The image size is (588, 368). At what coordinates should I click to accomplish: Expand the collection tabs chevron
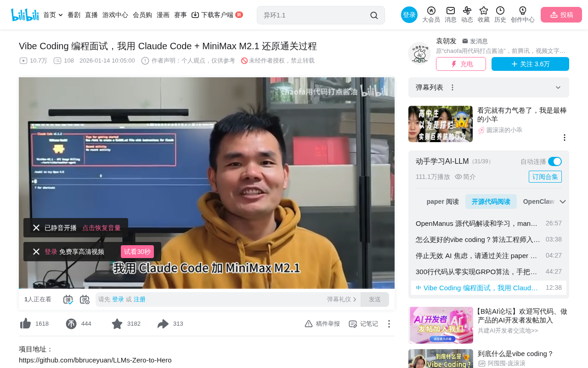(x=563, y=201)
